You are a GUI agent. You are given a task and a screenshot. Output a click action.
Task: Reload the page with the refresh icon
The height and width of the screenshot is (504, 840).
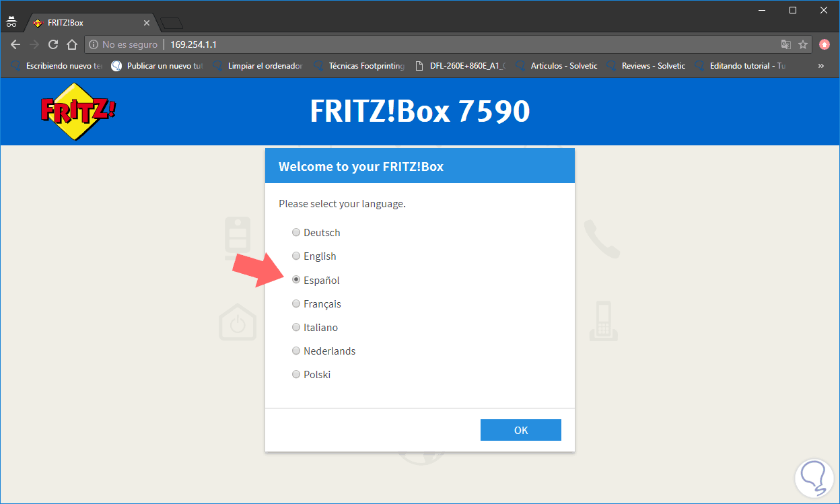pyautogui.click(x=53, y=44)
